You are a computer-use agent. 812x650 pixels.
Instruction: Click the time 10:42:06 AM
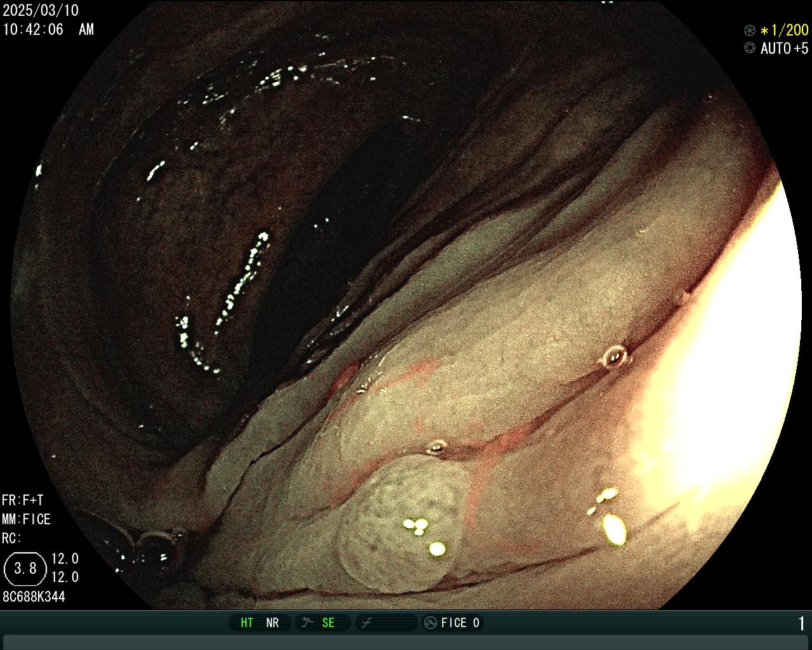coord(48,29)
